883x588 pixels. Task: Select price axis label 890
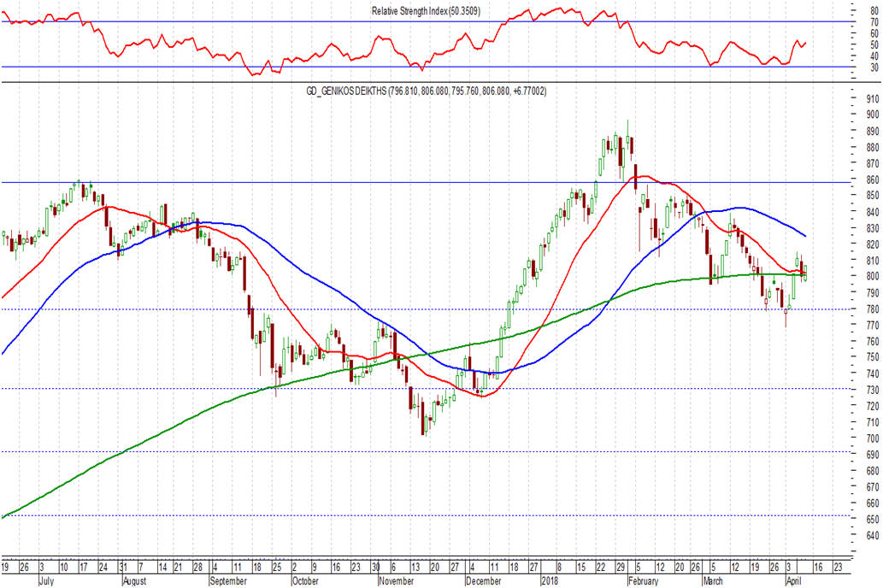click(872, 132)
